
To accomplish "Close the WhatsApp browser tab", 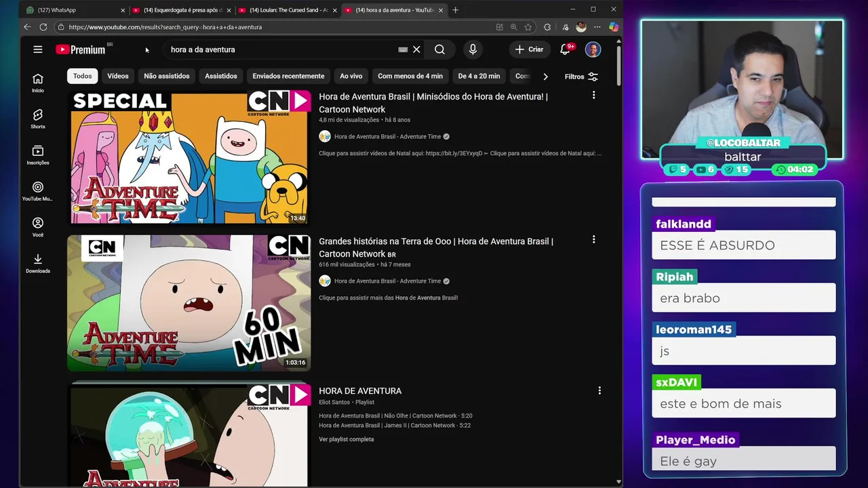I will (x=123, y=10).
